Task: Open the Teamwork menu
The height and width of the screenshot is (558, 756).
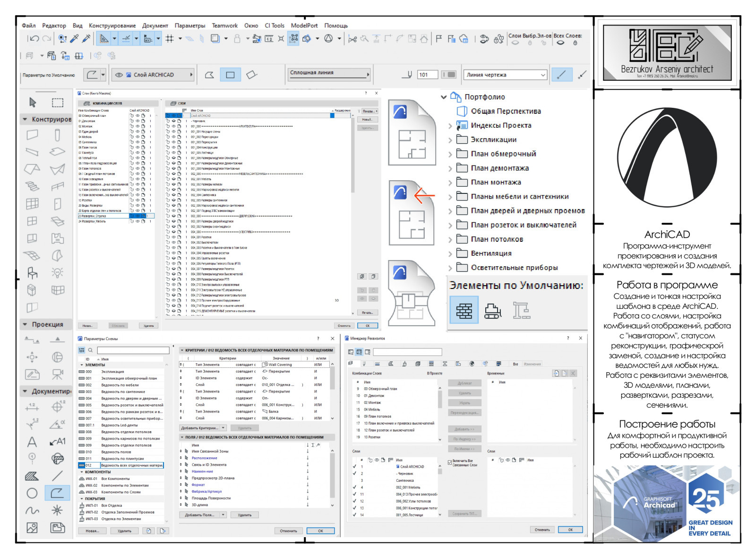Action: pos(225,26)
